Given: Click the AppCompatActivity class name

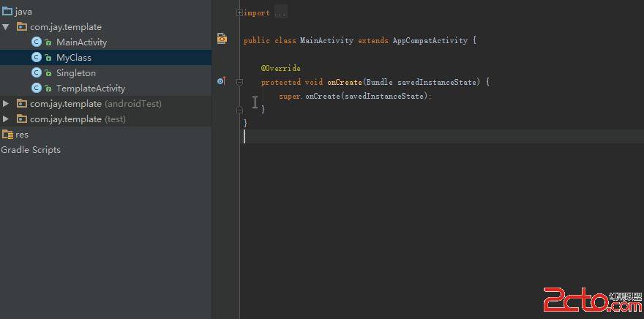Looking at the screenshot, I should tap(430, 41).
